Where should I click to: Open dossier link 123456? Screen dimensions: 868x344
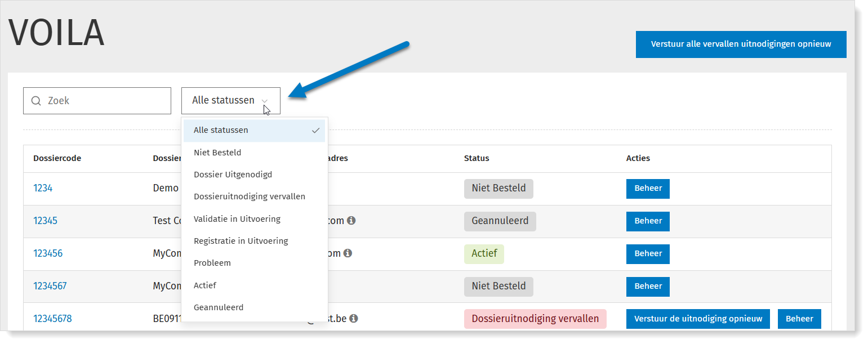pyautogui.click(x=48, y=253)
